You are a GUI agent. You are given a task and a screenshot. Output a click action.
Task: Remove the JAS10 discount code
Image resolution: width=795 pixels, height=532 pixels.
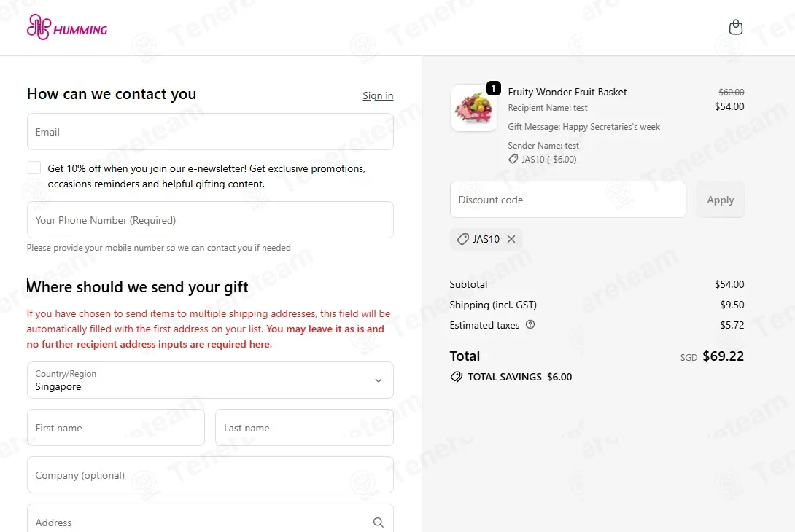tap(511, 239)
